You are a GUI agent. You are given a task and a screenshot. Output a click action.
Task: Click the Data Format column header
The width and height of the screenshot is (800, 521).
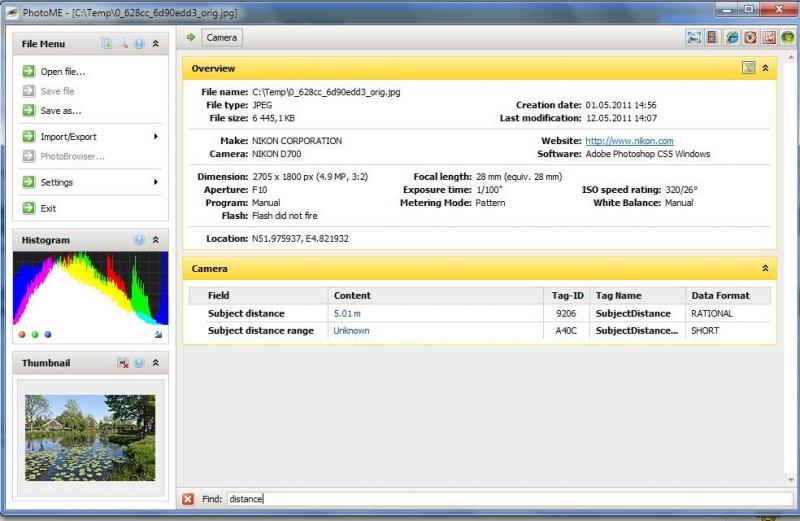728,295
